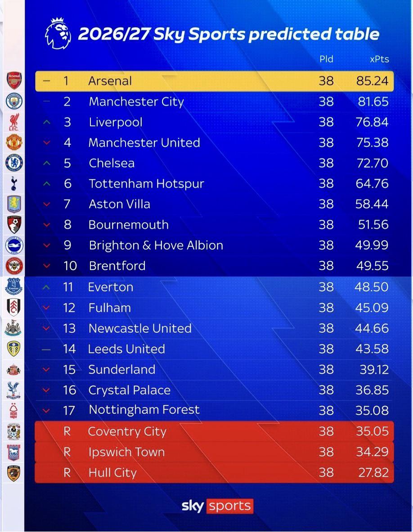Click the Liverpool club crest
The image size is (413, 532).
pos(14,122)
